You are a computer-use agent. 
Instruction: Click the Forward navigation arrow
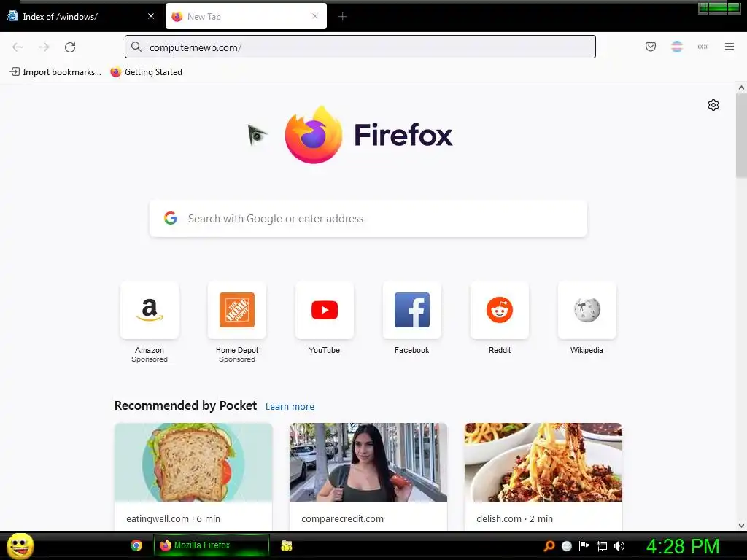click(44, 47)
